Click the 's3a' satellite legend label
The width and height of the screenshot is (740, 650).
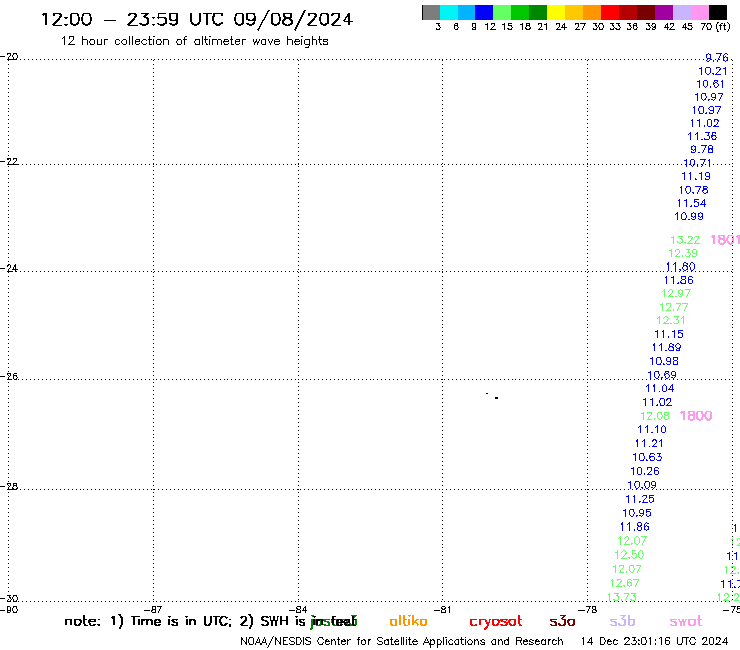pos(562,621)
